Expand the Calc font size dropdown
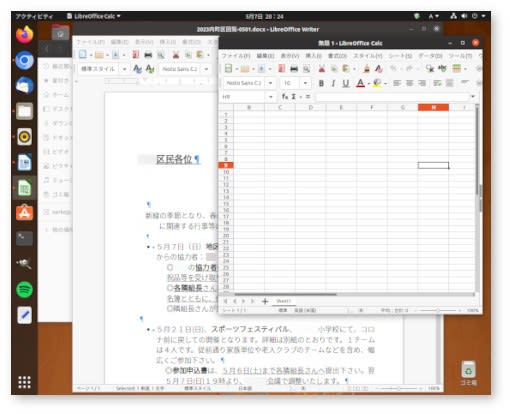Image resolution: width=510 pixels, height=414 pixels. 305,83
